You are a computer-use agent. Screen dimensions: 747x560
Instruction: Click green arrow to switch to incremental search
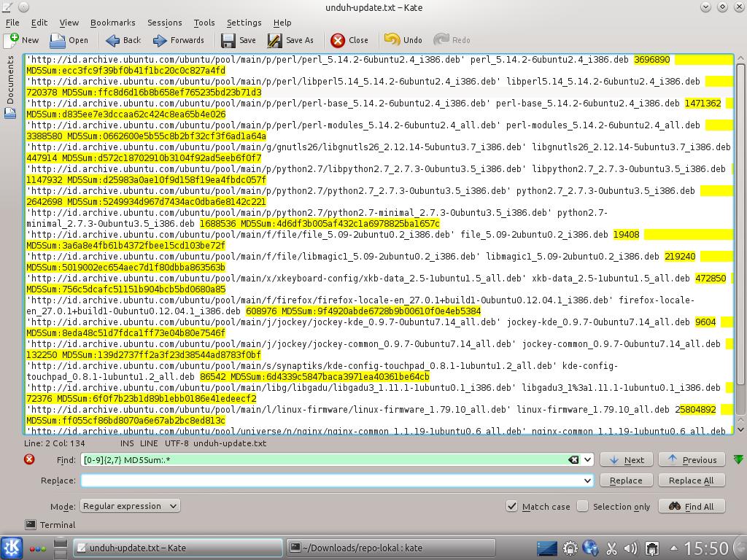click(x=738, y=459)
